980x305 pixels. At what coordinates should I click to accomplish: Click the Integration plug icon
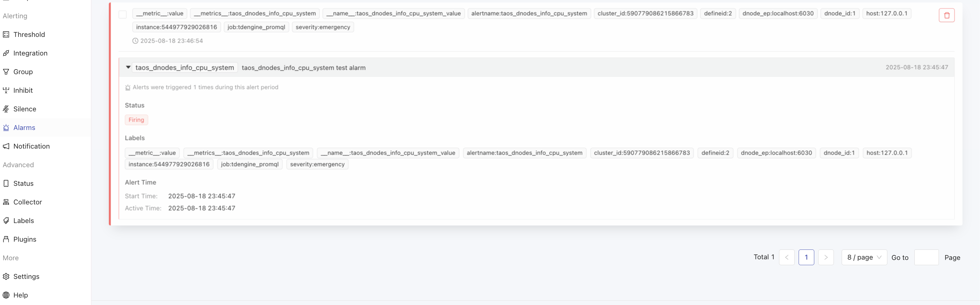[6, 53]
